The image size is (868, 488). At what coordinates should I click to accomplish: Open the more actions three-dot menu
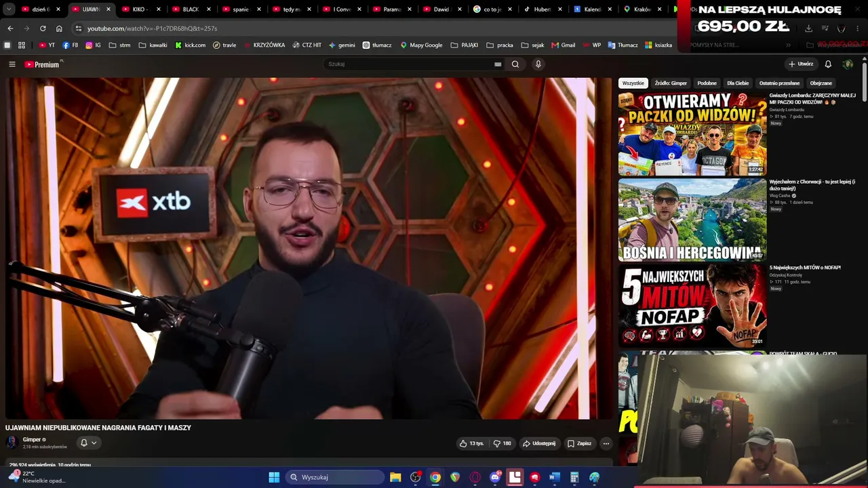[x=606, y=443]
